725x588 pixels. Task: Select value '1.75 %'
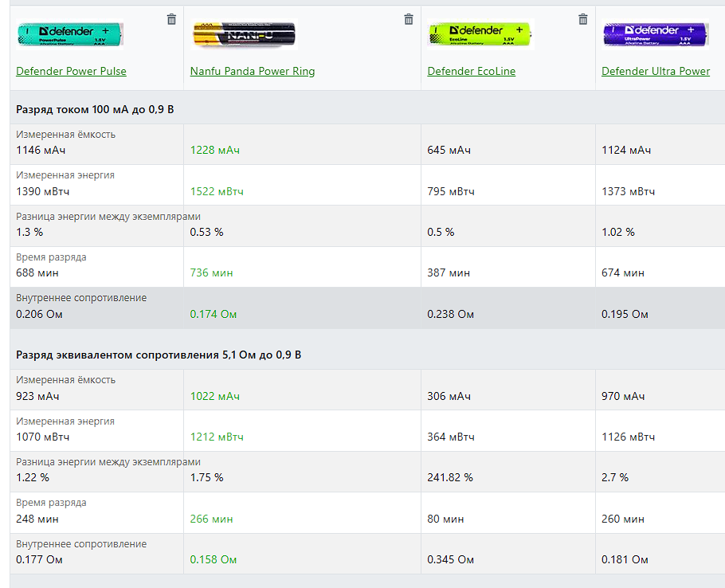[x=206, y=477]
